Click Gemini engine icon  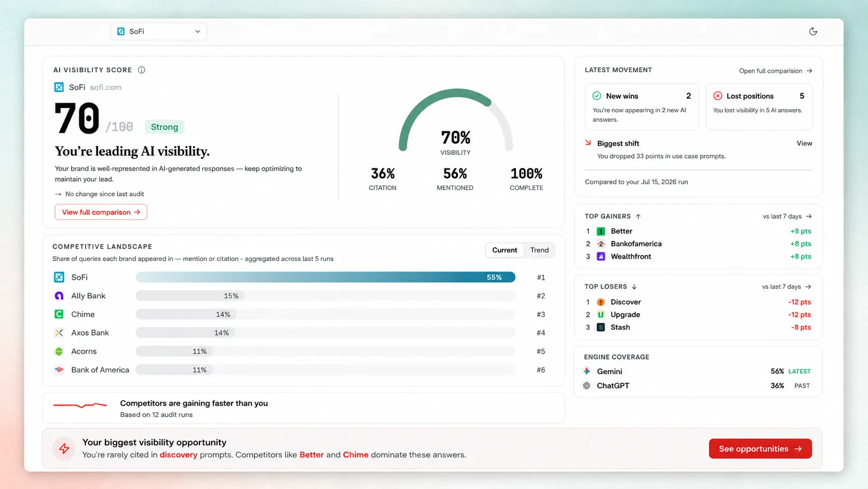pyautogui.click(x=587, y=371)
